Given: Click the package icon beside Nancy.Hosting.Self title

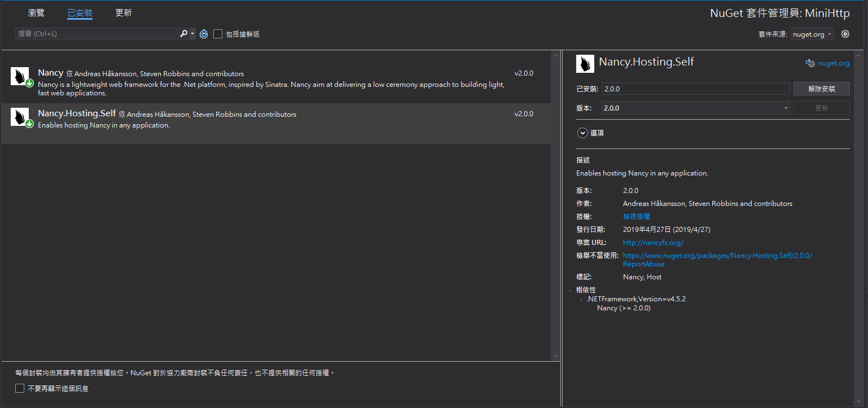Looking at the screenshot, I should click(x=585, y=63).
